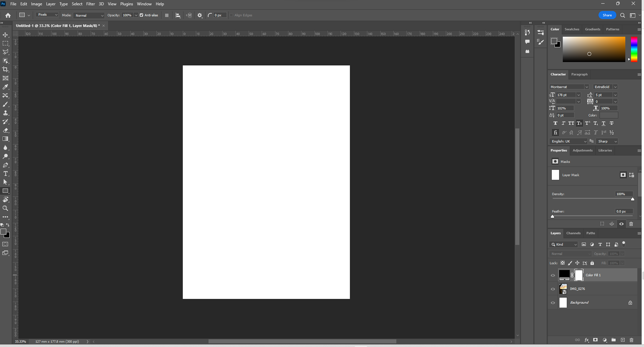Select the Rectangle shape tool

tap(5, 191)
